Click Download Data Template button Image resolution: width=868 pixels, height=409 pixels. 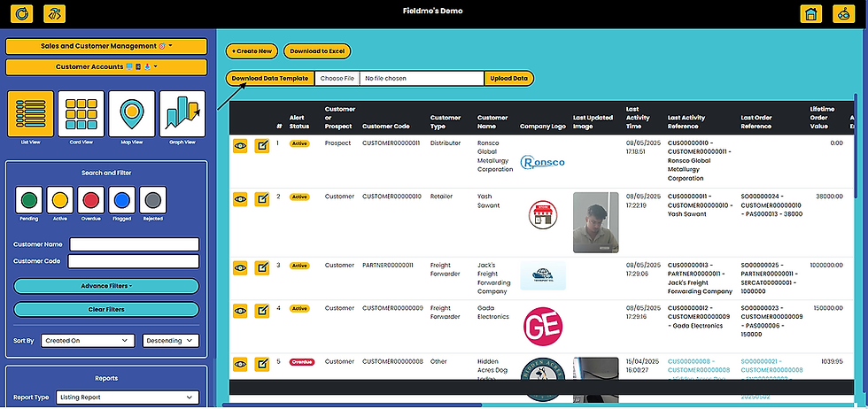coord(269,79)
